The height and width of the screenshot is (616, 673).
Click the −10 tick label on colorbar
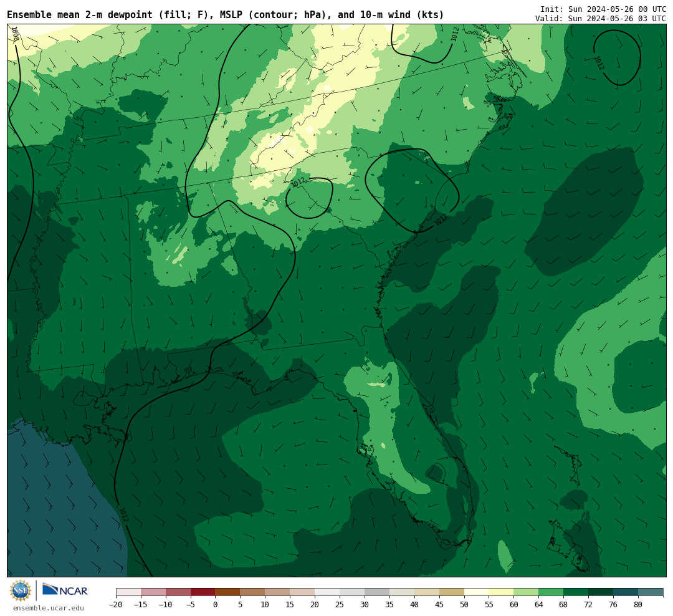click(166, 605)
